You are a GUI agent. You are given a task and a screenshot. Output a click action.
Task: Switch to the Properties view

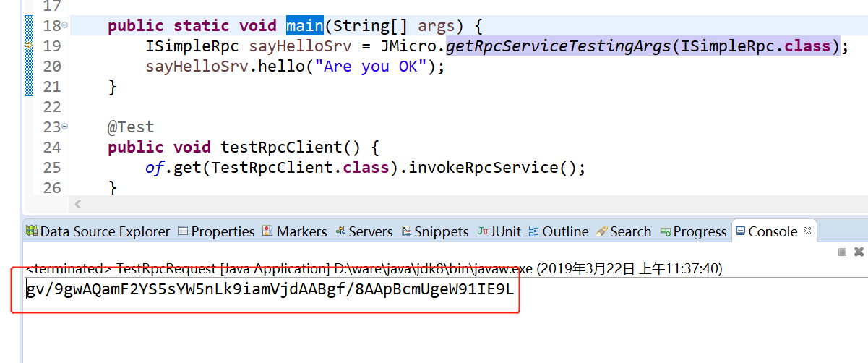pos(223,231)
